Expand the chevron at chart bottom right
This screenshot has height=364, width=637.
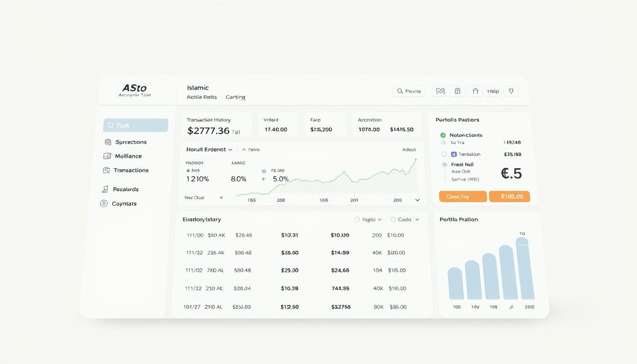417,200
